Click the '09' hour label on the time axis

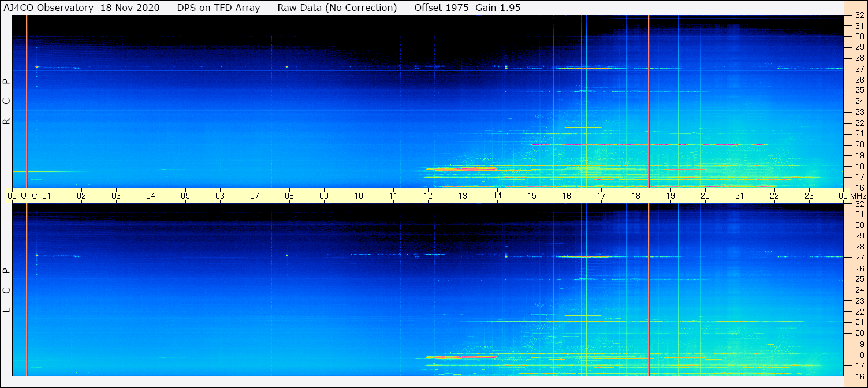pyautogui.click(x=324, y=196)
